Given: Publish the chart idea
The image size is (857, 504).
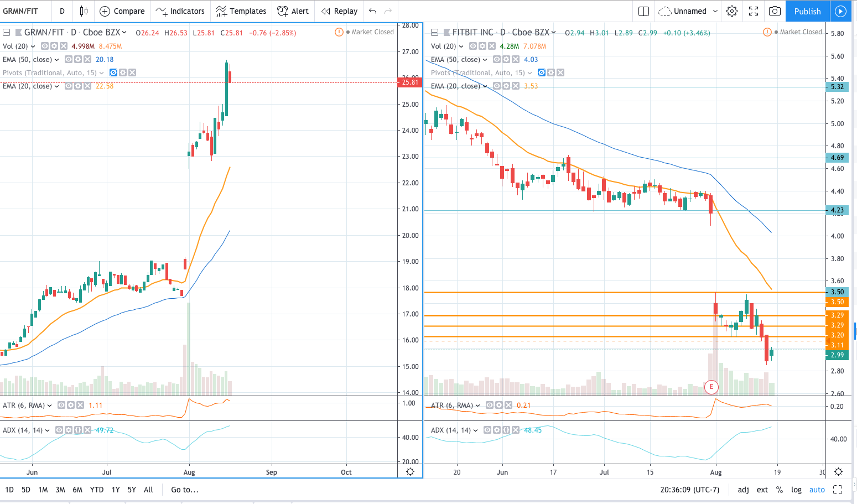Looking at the screenshot, I should (807, 11).
